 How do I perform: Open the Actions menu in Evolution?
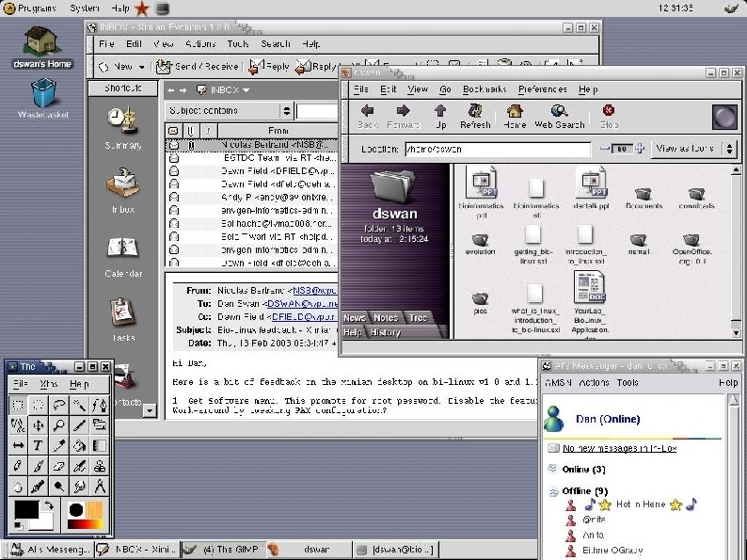(200, 44)
